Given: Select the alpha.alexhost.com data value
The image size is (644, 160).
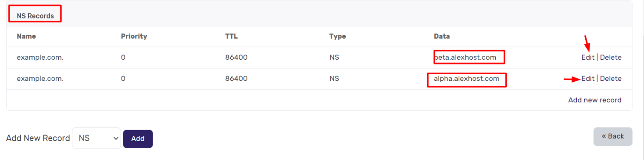Looking at the screenshot, I should [467, 79].
